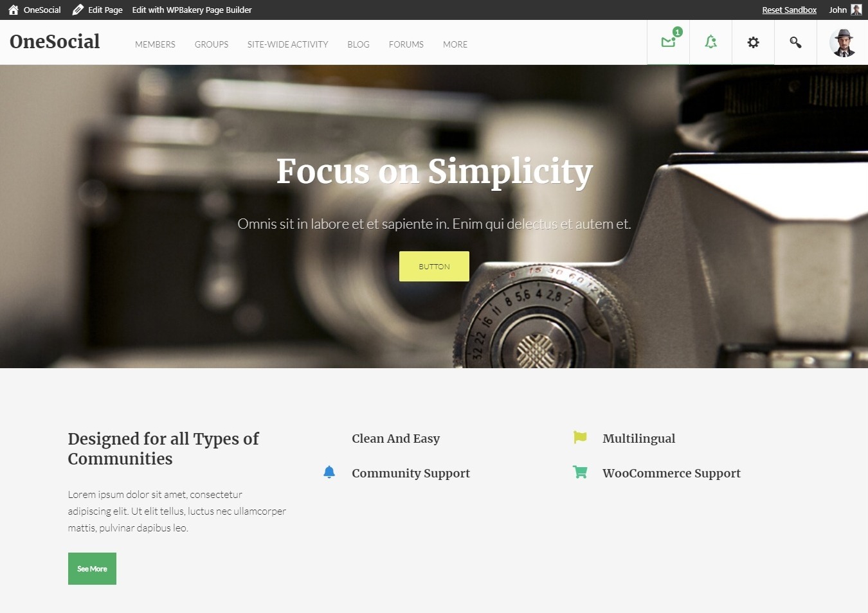Click the yellow BUTTON in hero
This screenshot has width=868, height=613.
coord(434,266)
